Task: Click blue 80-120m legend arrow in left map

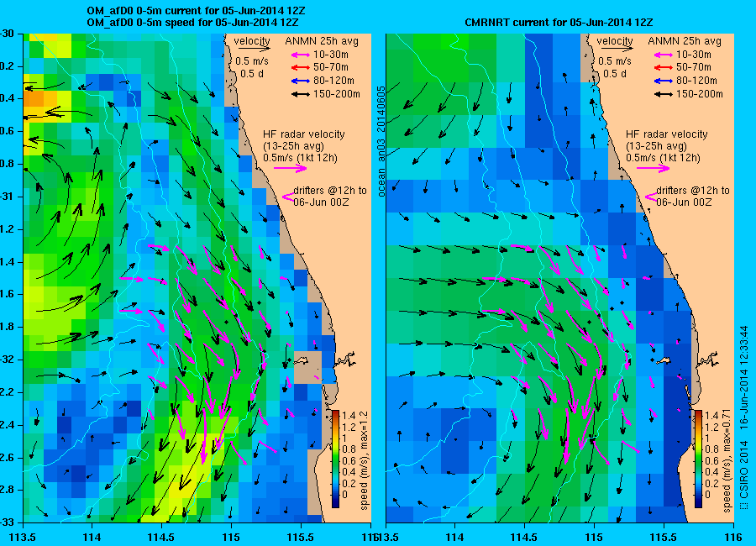Action: pos(300,81)
